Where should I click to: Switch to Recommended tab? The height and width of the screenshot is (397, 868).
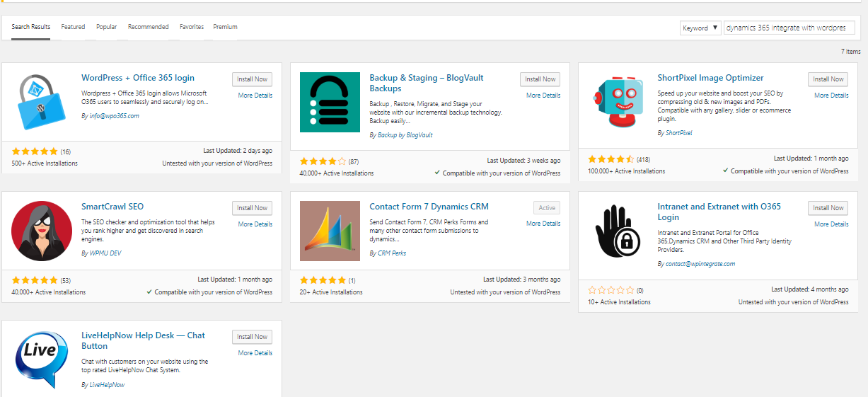tap(149, 27)
